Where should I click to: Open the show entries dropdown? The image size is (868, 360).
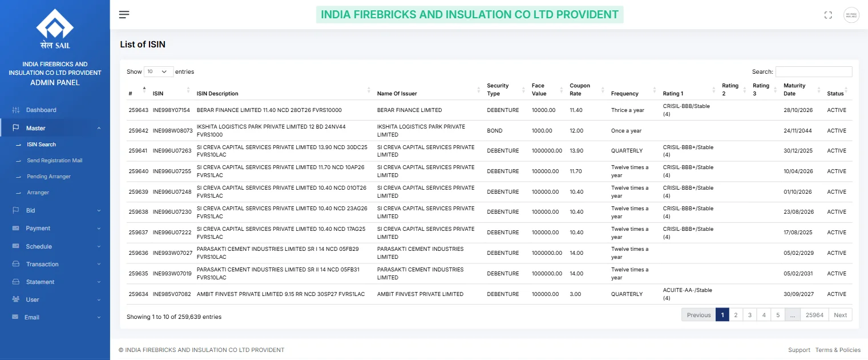click(x=158, y=72)
